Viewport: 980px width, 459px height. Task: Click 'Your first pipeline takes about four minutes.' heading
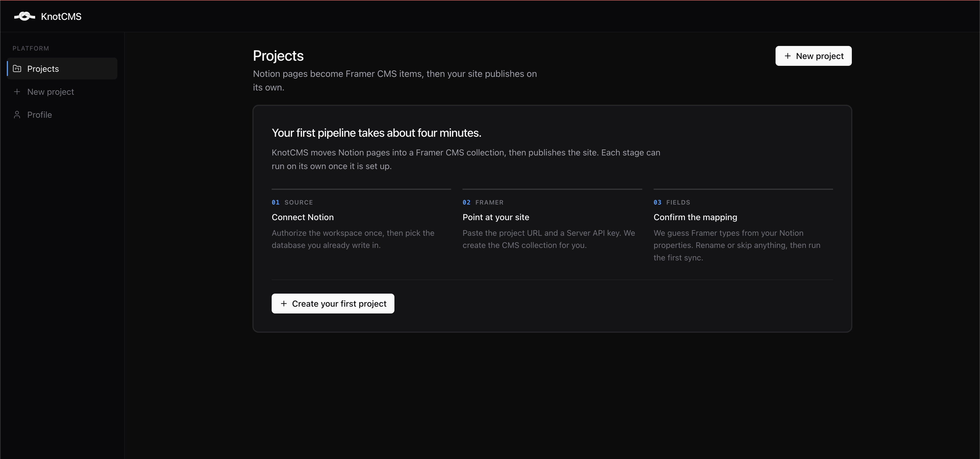(x=376, y=133)
